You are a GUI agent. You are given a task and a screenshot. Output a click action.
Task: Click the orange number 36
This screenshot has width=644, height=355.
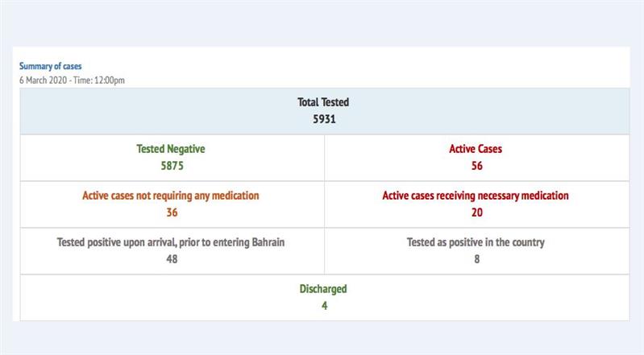click(172, 213)
